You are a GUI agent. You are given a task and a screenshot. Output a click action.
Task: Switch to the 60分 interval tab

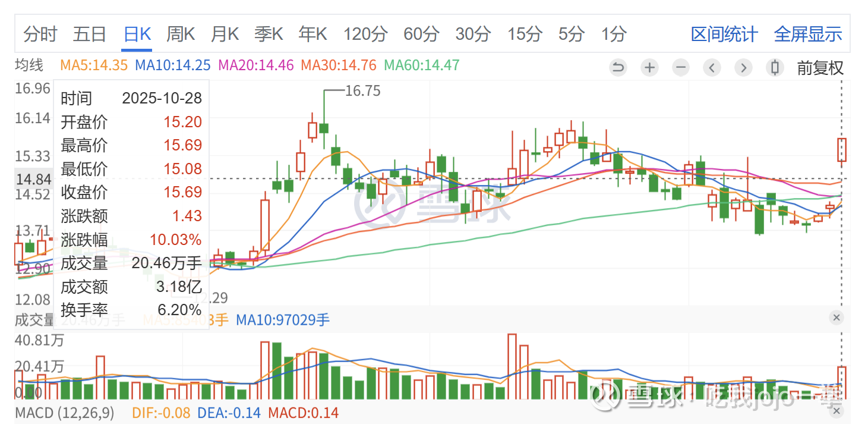tap(421, 34)
